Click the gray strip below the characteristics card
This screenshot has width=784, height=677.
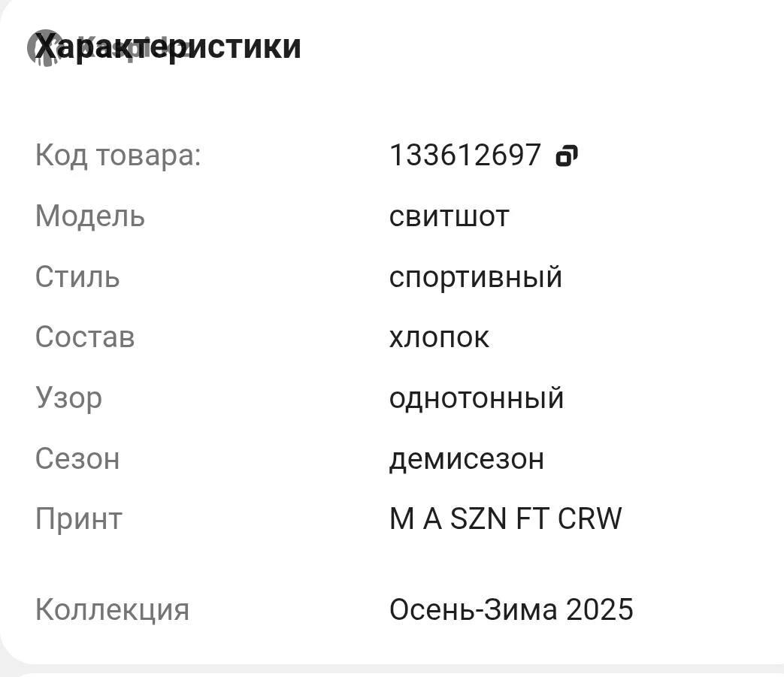pyautogui.click(x=392, y=670)
